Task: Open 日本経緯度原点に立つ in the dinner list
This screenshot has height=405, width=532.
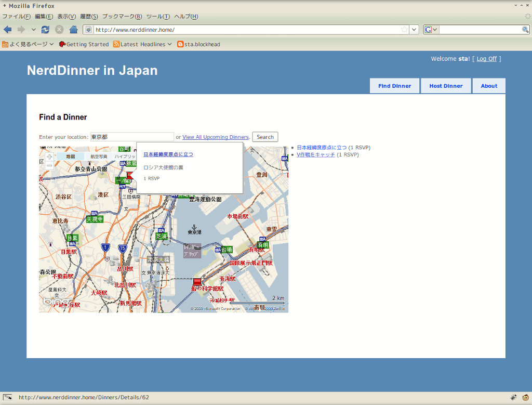Action: pyautogui.click(x=322, y=147)
